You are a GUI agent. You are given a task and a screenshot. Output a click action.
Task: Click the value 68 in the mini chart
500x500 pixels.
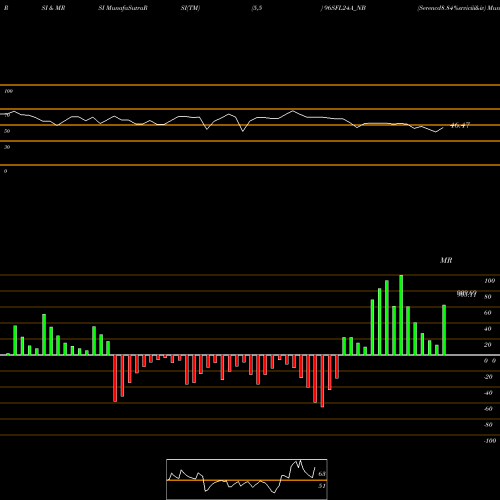[x=322, y=474]
